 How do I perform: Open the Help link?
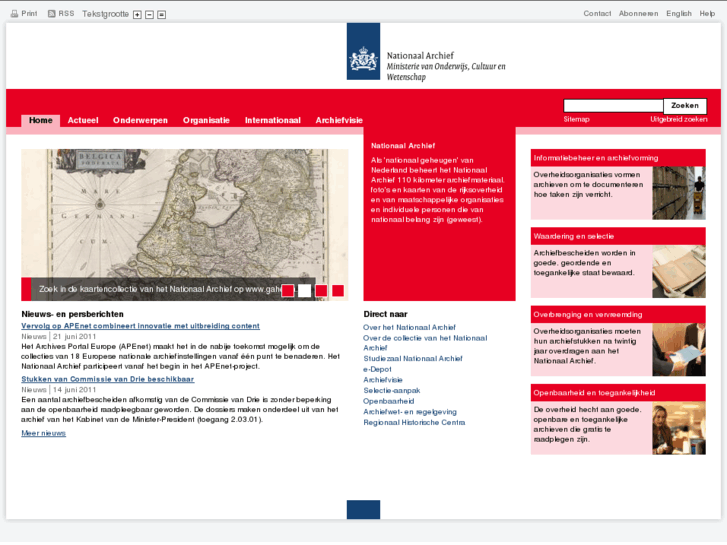pos(707,13)
